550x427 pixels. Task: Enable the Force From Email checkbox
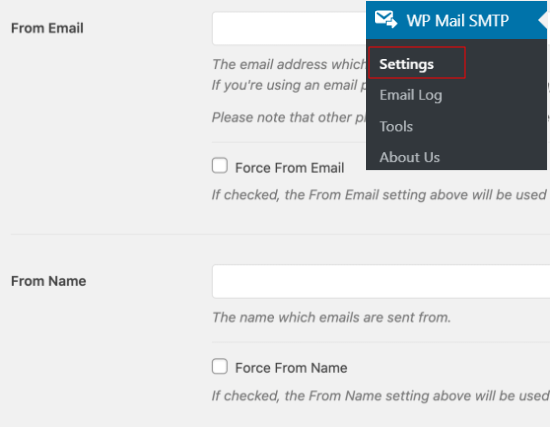point(220,166)
